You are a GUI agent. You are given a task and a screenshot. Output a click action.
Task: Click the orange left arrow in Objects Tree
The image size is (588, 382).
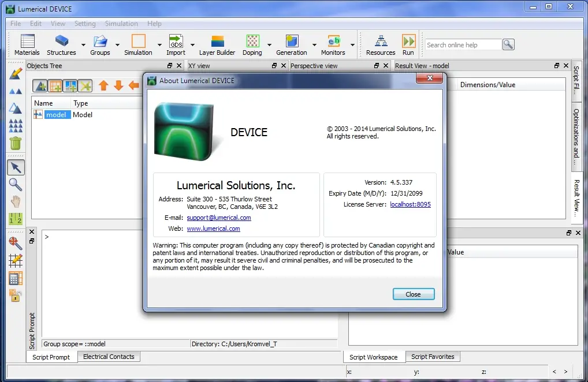(x=134, y=86)
